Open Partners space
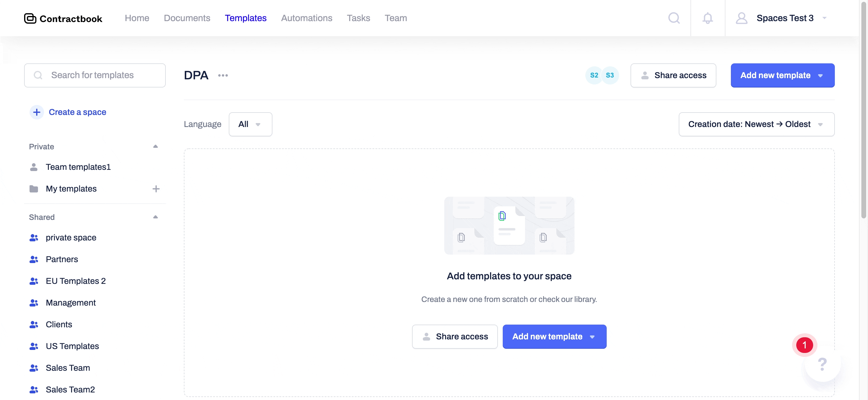This screenshot has width=868, height=400. coord(62,259)
